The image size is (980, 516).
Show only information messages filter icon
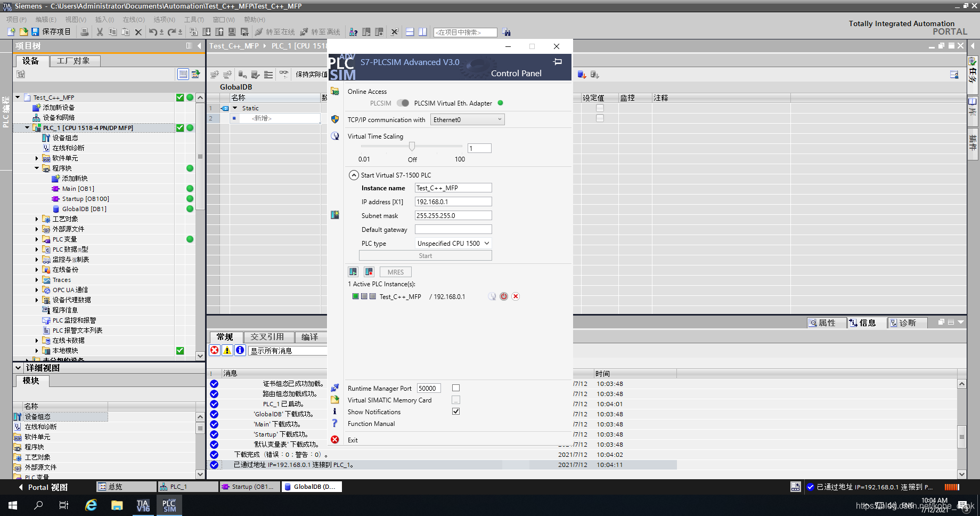[x=240, y=350]
